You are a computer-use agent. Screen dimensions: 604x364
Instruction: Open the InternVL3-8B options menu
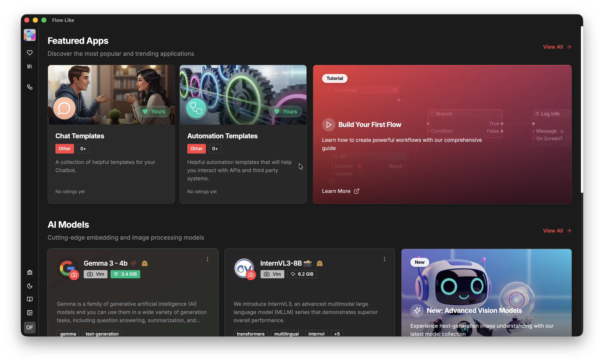384,259
